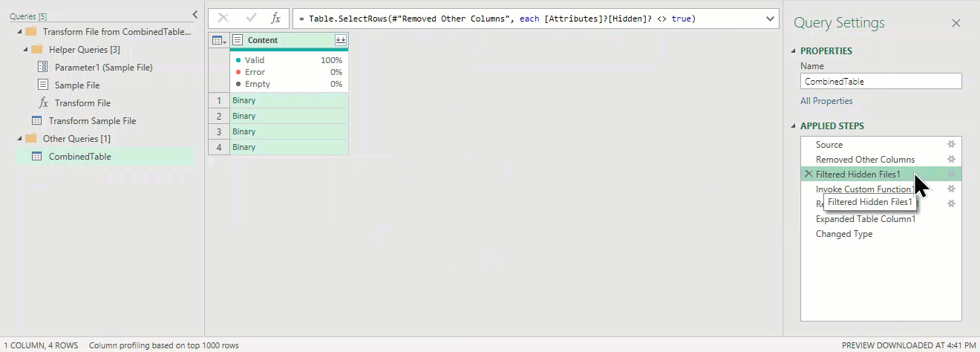Select the Parameter1 (Sample File) query
The image size is (980, 352).
pyautogui.click(x=103, y=68)
